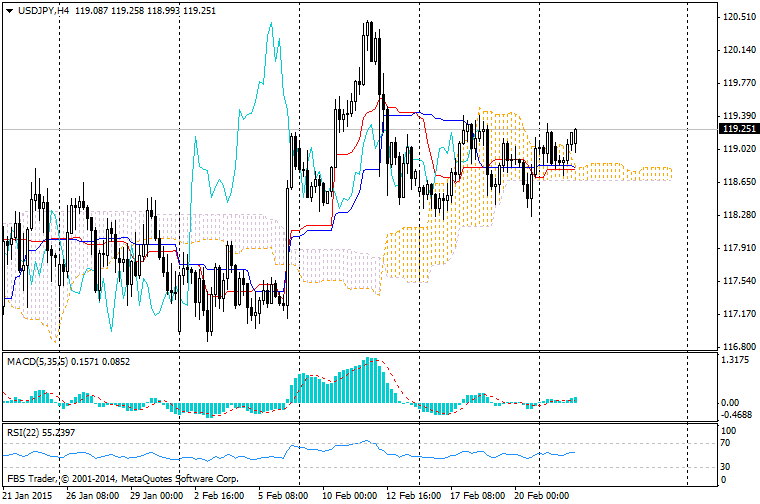This screenshot has height=504, width=760.
Task: Click the 117.540 price axis value
Action: click(x=739, y=281)
